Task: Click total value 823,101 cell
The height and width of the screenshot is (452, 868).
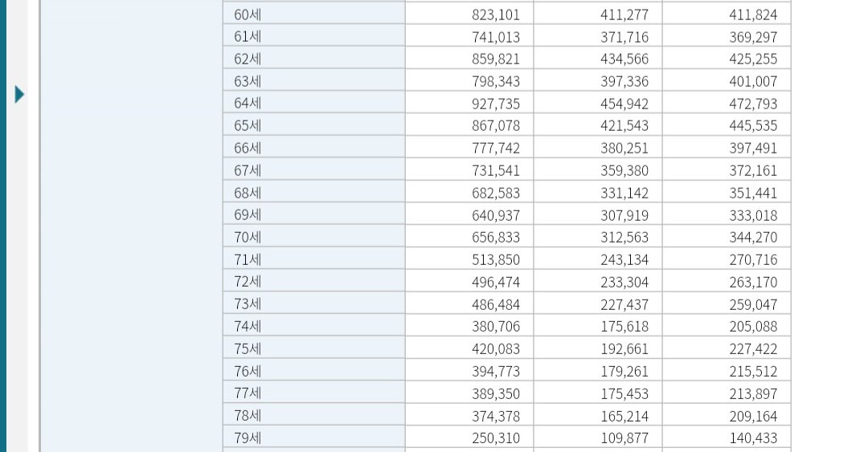Action: click(469, 14)
